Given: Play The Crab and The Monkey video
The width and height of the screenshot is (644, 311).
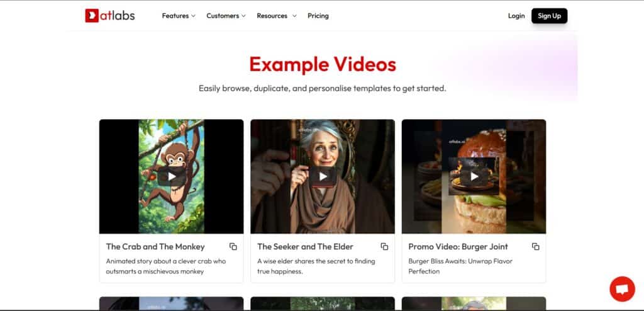Looking at the screenshot, I should pyautogui.click(x=172, y=176).
